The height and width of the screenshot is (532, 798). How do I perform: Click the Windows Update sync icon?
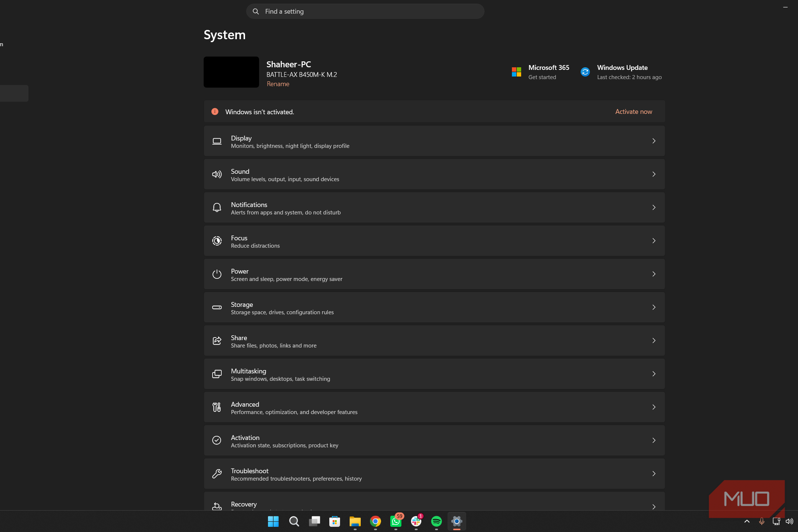pos(585,72)
